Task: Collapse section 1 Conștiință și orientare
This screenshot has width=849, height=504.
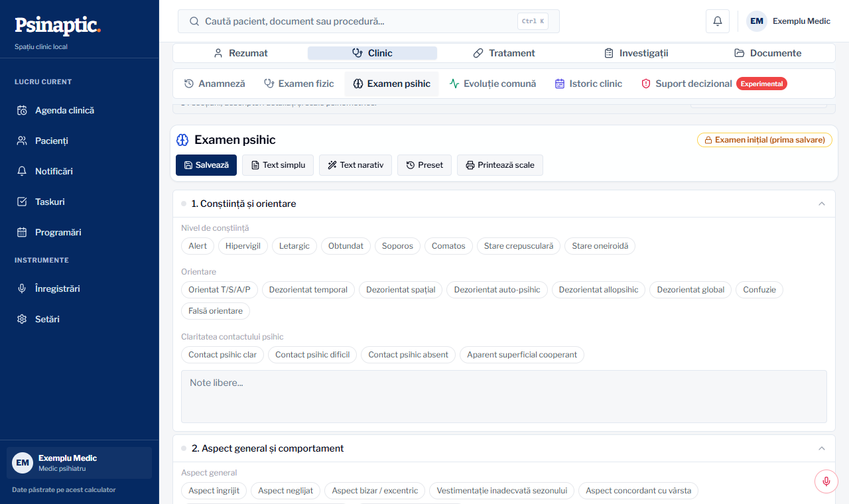Action: coord(822,204)
